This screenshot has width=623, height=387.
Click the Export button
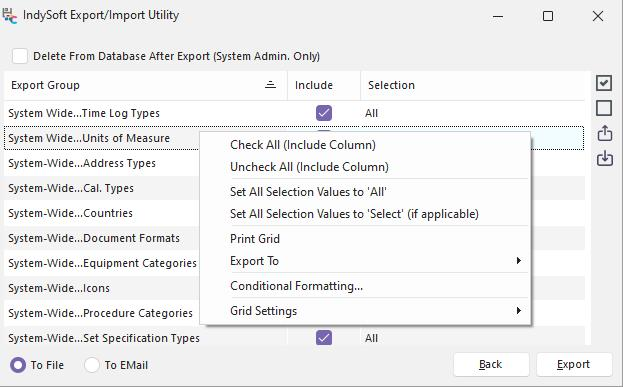(574, 364)
